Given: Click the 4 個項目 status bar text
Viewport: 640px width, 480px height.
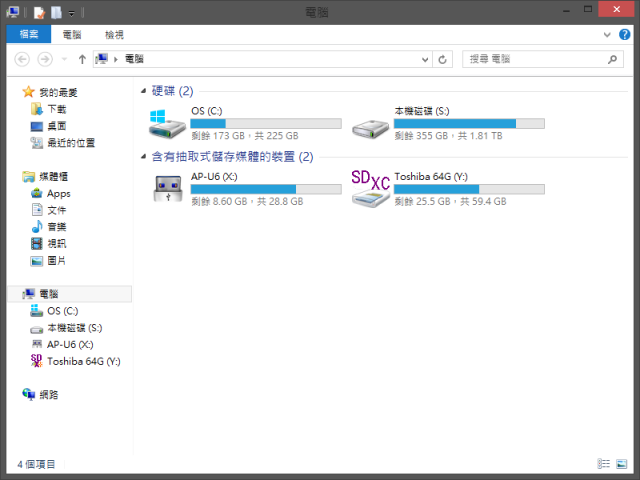Looking at the screenshot, I should pyautogui.click(x=36, y=464).
